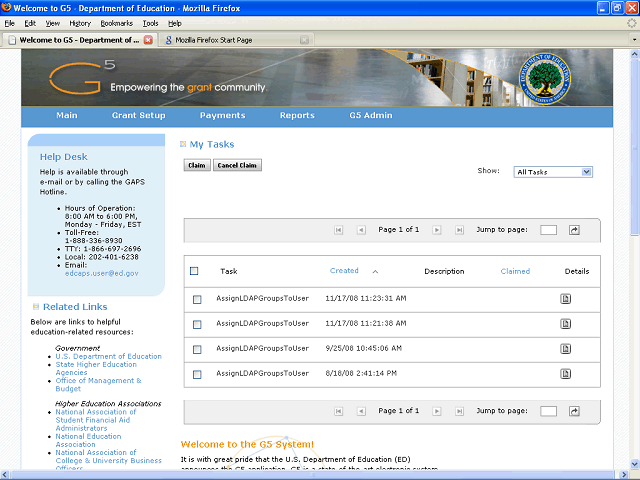This screenshot has width=640, height=480.
Task: Open the Bookmarks menu
Action: click(117, 23)
